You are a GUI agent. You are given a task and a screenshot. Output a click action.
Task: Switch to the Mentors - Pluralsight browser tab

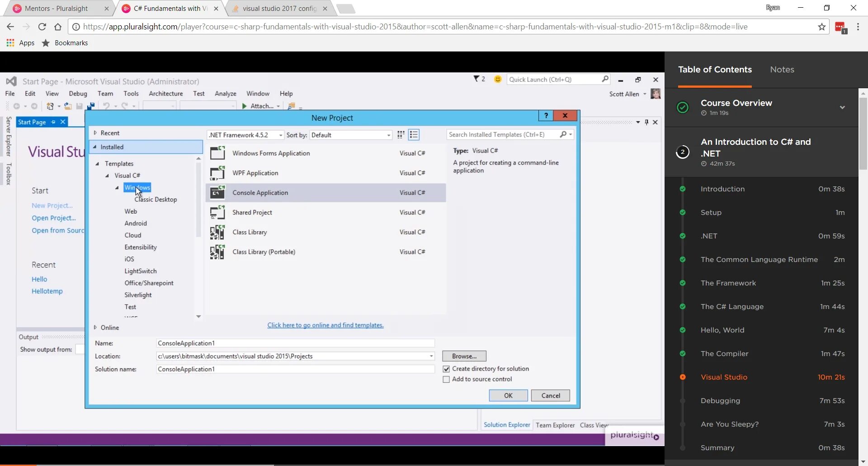click(57, 9)
